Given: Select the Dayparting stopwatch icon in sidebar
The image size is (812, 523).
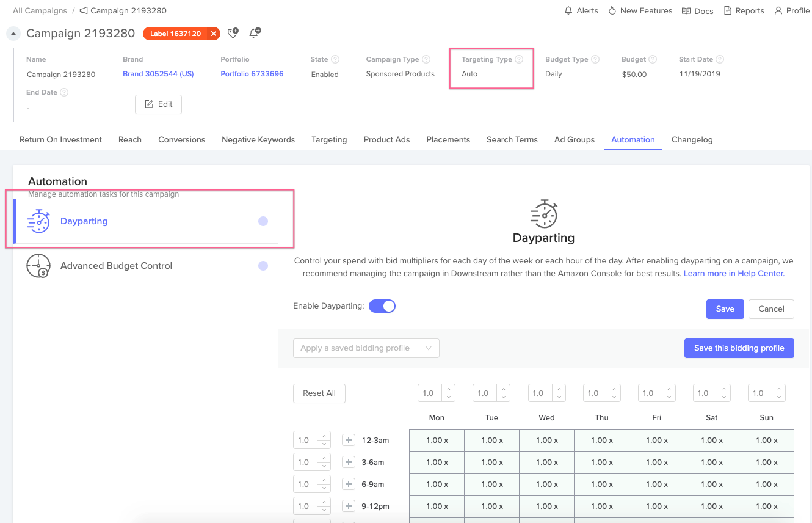Looking at the screenshot, I should coord(38,221).
